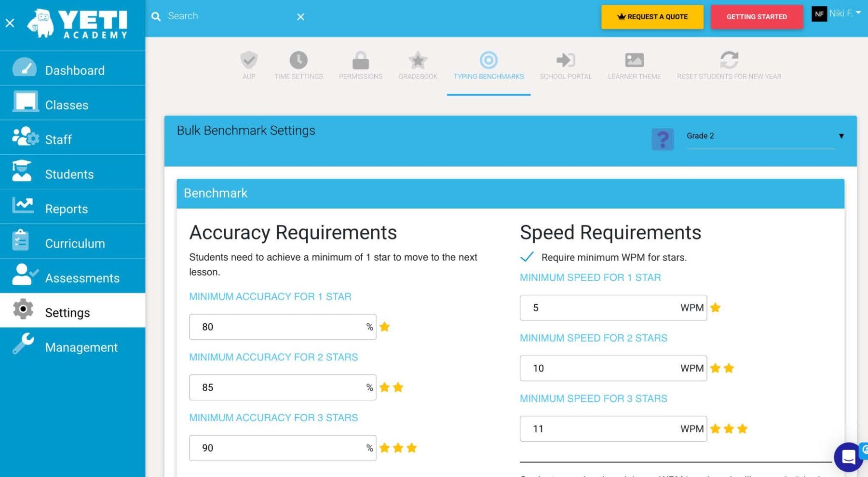Open the Niki F. user menu
Image resolution: width=868 pixels, height=477 pixels.
837,13
